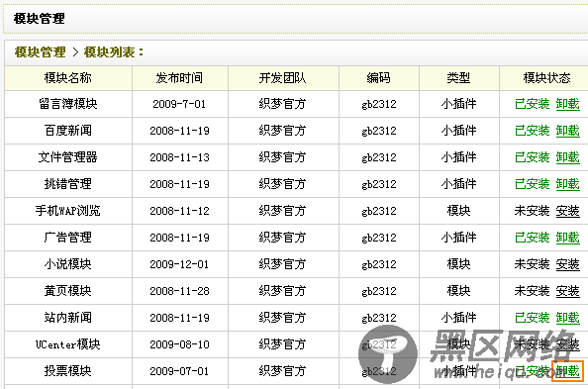Screen dimensions: 588x389
Task: Click 安装 in the 黄页模块 row
Action: 567,291
